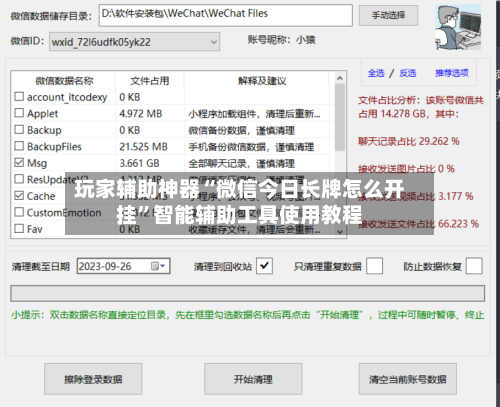
Task: Click the 微信数据名称 column header
Action: click(x=64, y=81)
